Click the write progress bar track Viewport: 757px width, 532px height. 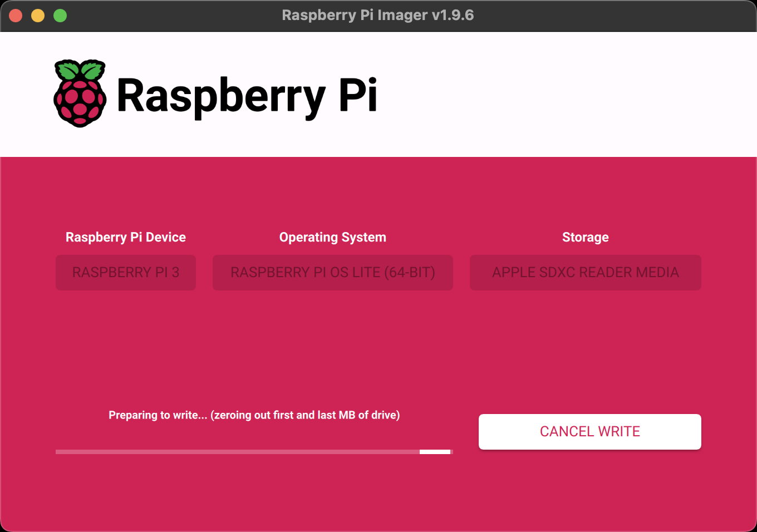click(x=234, y=452)
